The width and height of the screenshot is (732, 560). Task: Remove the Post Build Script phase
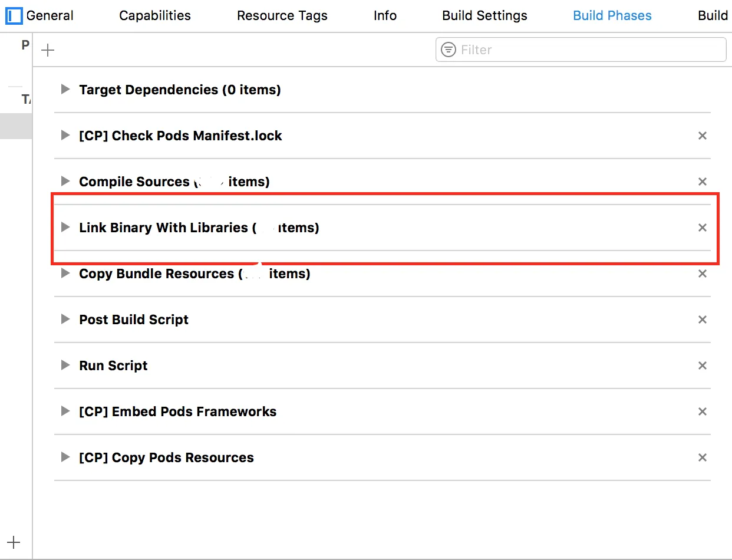[x=702, y=319]
